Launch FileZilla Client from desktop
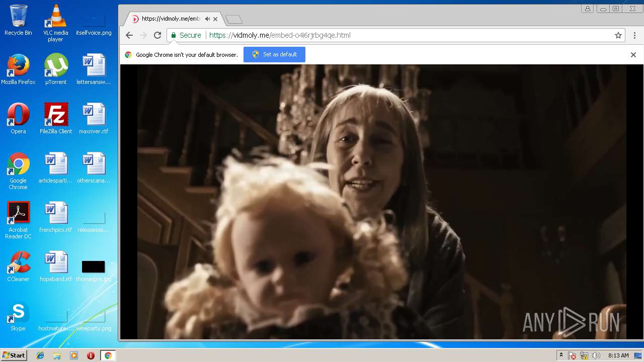 click(x=55, y=119)
